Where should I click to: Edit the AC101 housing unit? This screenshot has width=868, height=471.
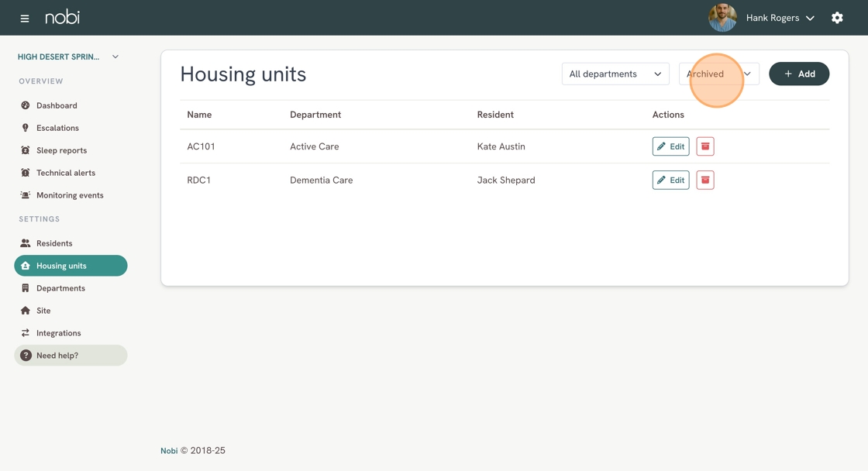[x=670, y=146]
